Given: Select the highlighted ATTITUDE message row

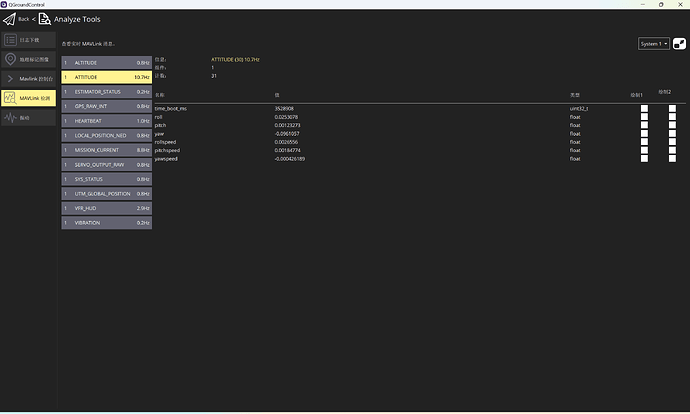Looking at the screenshot, I should coord(106,77).
